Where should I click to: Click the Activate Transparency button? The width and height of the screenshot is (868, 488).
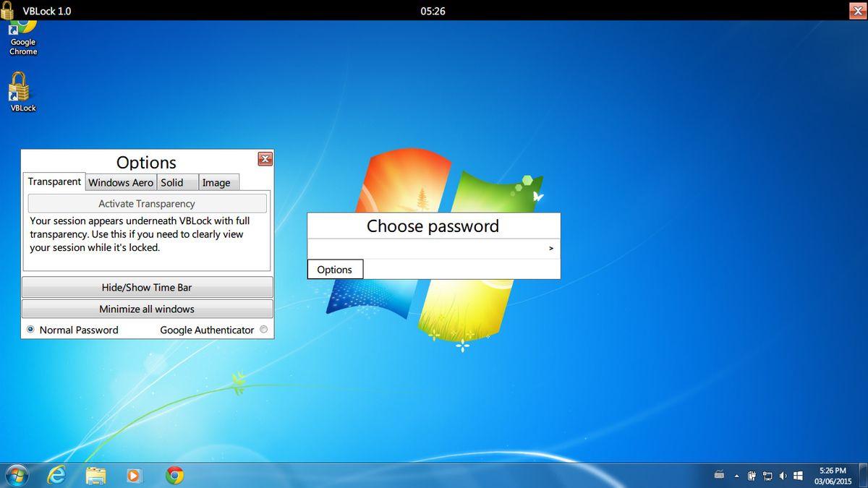pos(147,204)
